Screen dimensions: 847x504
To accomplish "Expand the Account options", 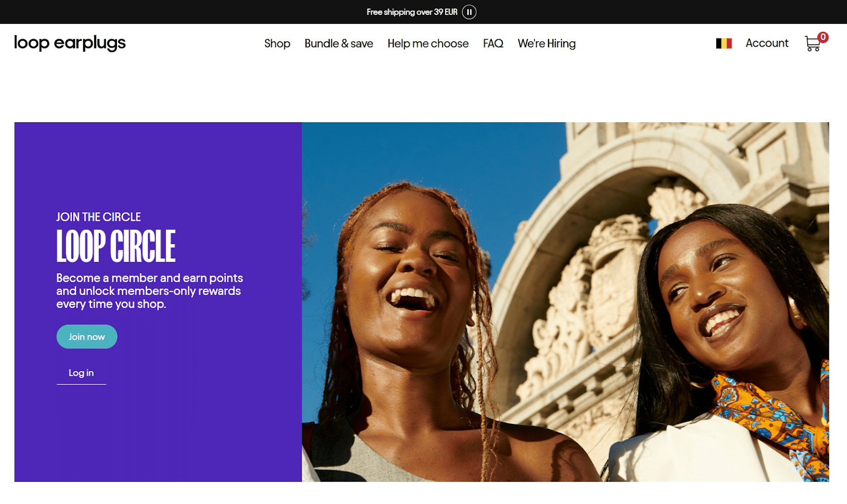I will point(767,43).
